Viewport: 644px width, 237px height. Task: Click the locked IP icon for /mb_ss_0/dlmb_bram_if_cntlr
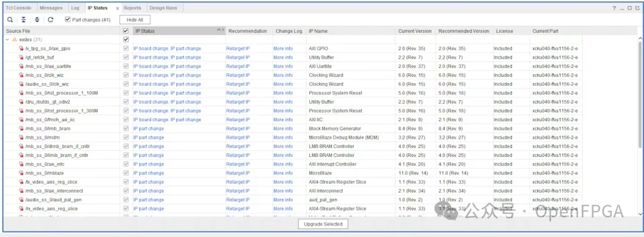point(21,146)
